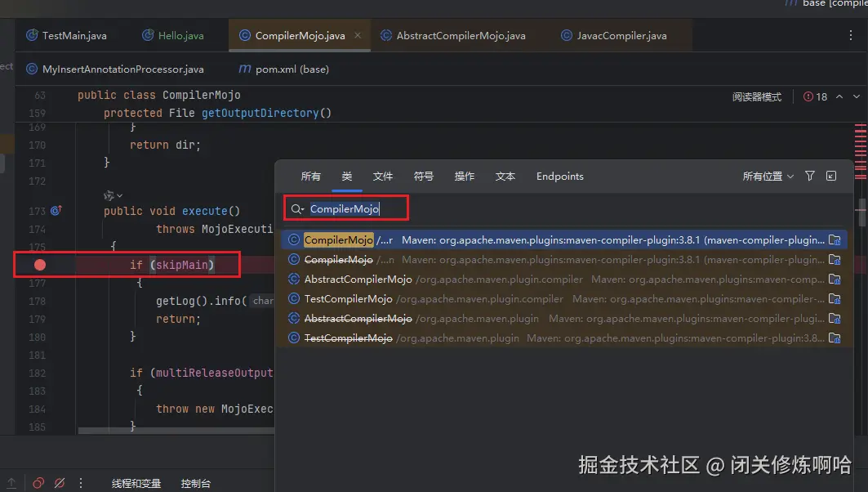Screen dimensions: 868x492
Task: Open the 线程和变量 (Threads & Variables) debug tab
Action: pos(136,484)
